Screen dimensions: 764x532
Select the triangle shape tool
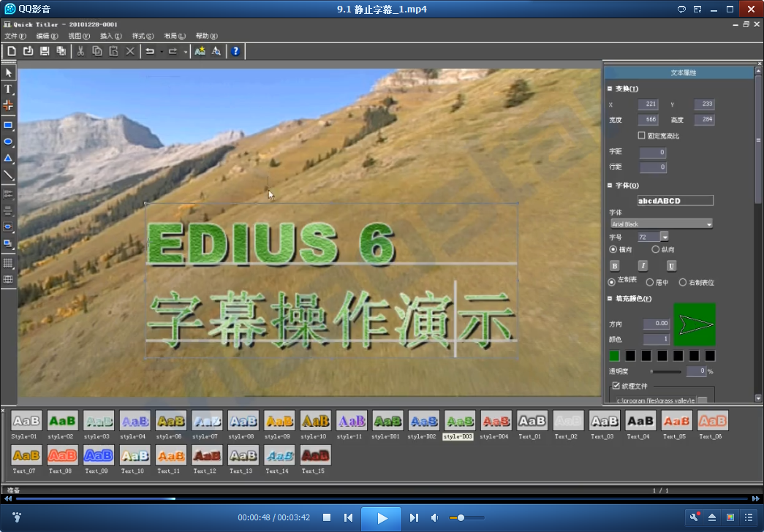pos(8,159)
